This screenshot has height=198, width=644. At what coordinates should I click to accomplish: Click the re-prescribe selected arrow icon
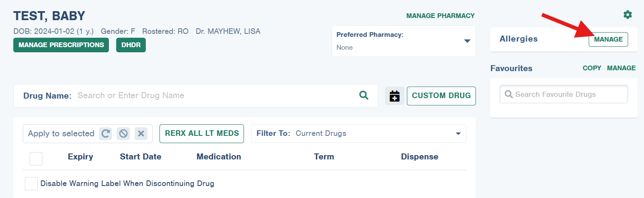[x=106, y=134]
